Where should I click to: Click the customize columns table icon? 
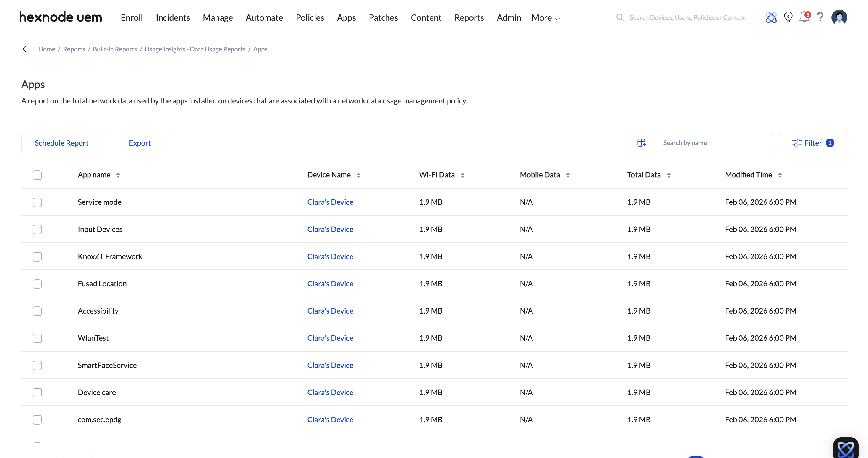click(641, 143)
